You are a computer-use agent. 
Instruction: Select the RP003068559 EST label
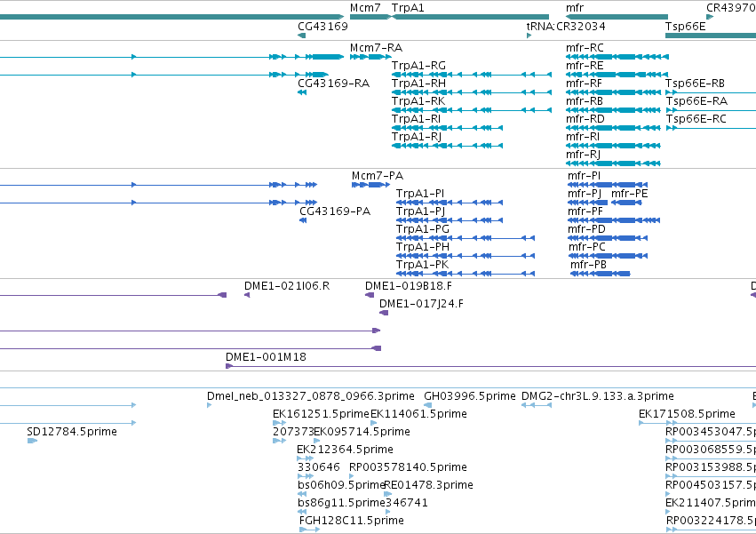710,450
